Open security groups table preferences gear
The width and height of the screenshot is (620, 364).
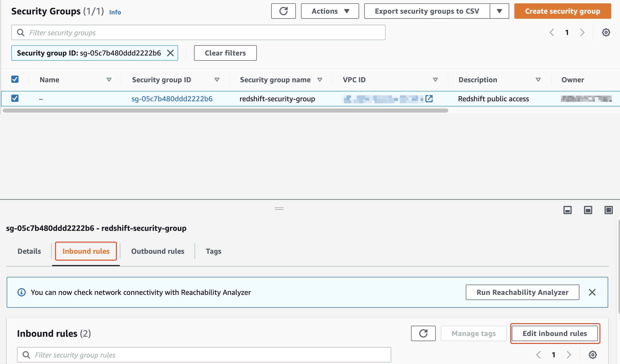tap(606, 32)
